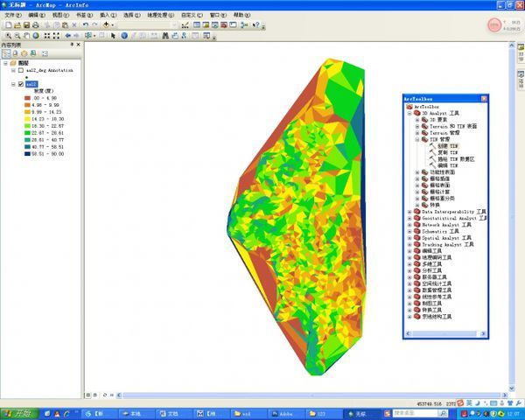Select the 创建 TIN tool
Image resolution: width=525 pixels, height=420 pixels.
447,145
